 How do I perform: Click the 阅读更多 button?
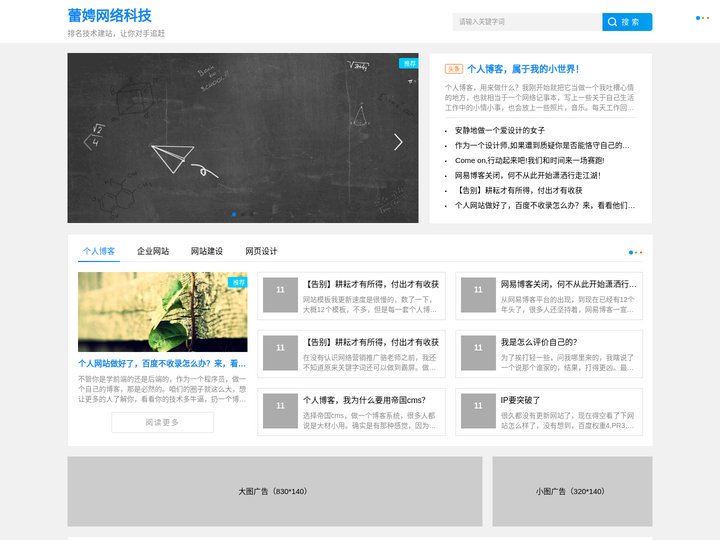163,422
